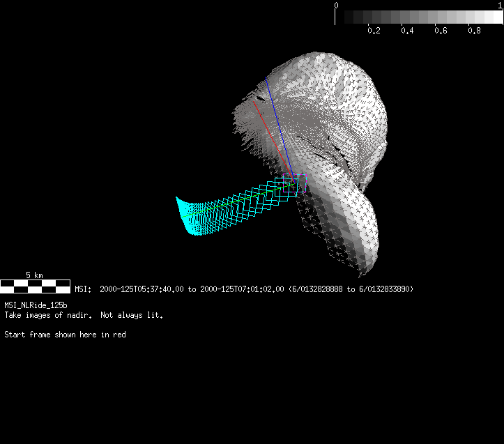Image resolution: width=504 pixels, height=444 pixels.
Task: Click the 5 km scale bar label
Action: click(35, 275)
